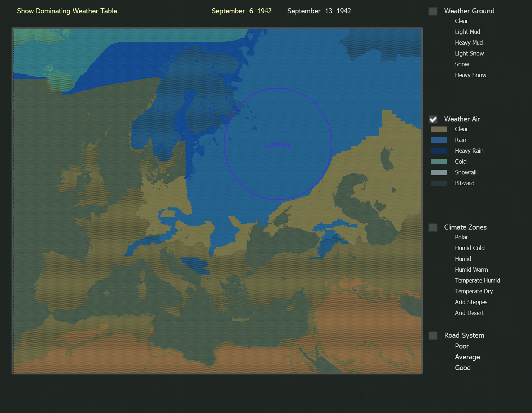Enable the Climate Zones checkbox
The height and width of the screenshot is (413, 532).
(433, 227)
